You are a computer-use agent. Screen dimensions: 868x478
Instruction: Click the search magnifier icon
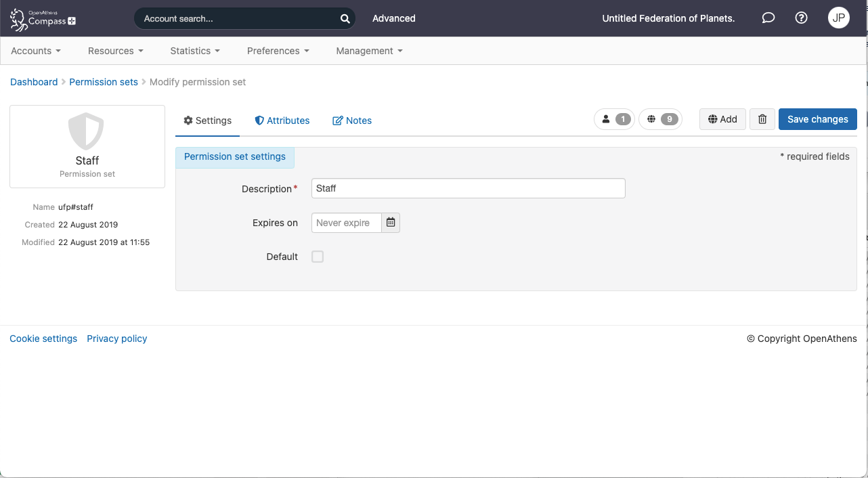[x=345, y=19]
